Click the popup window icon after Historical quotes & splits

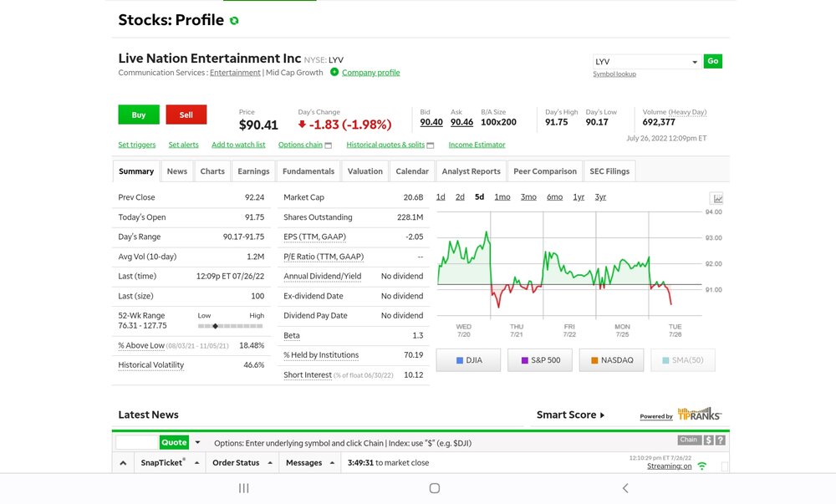pyautogui.click(x=431, y=145)
